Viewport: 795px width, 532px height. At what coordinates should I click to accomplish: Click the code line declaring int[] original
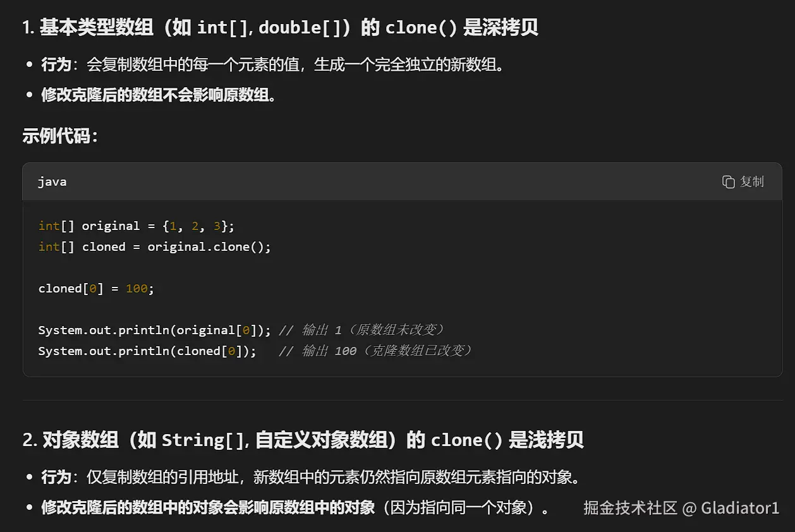coord(136,226)
